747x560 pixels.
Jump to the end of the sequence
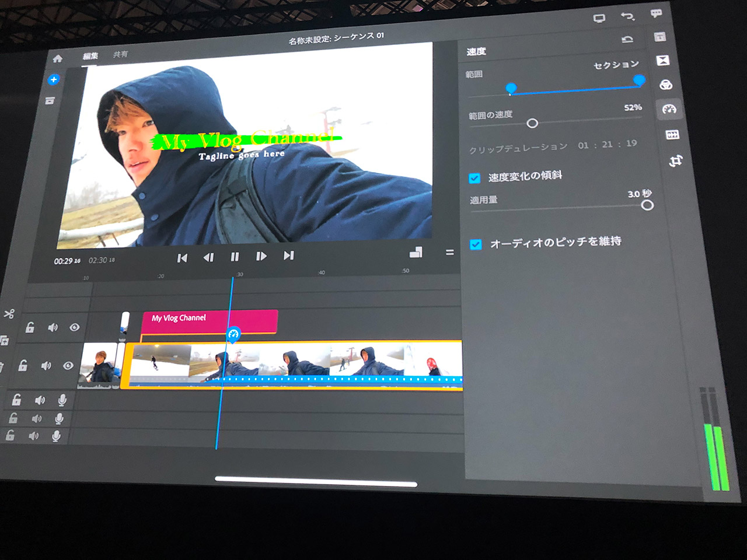point(288,256)
